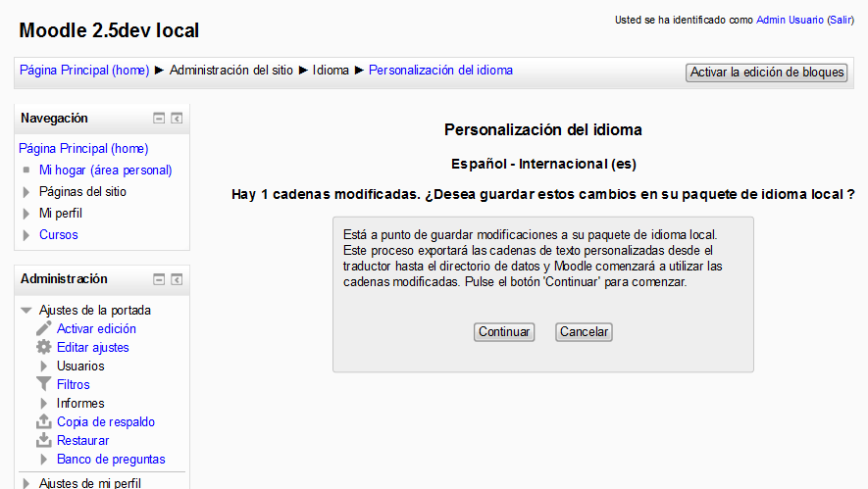Select the Usuarios tree item text
Image resolution: width=868 pixels, height=489 pixels.
click(80, 366)
